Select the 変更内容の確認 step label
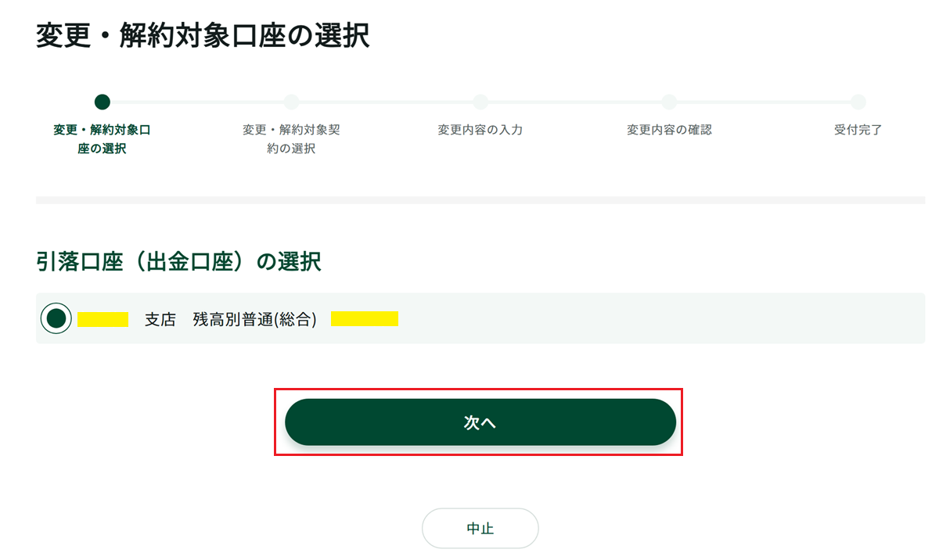This screenshot has width=939, height=560. pos(669,130)
